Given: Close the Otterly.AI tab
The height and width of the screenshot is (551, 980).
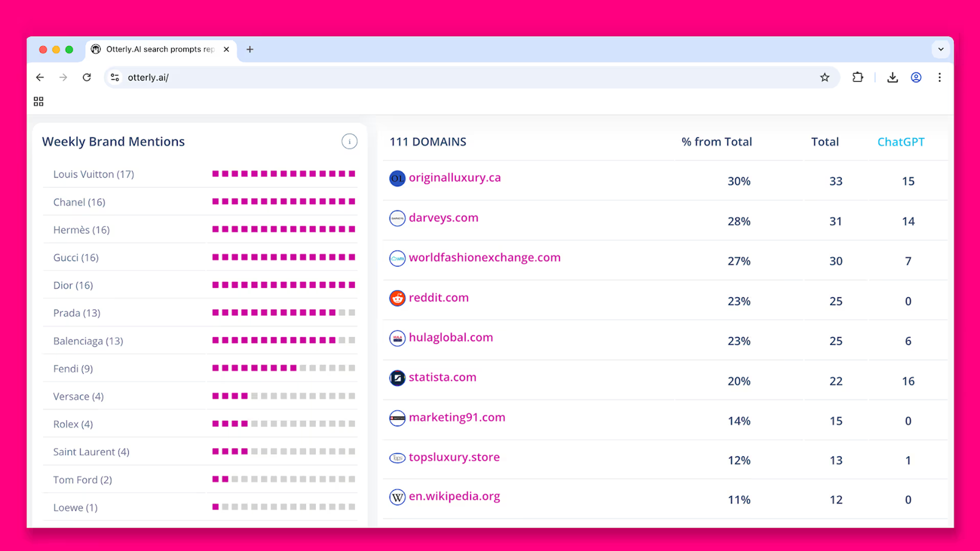Looking at the screenshot, I should click(x=226, y=49).
